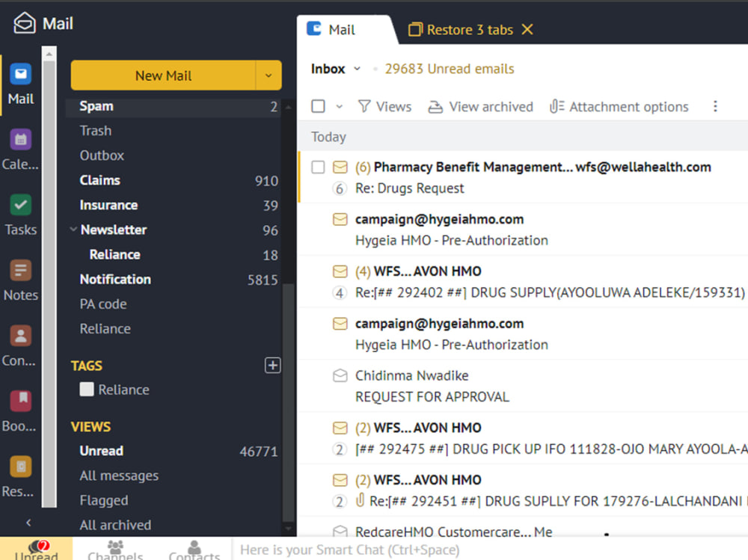Screen dimensions: 748x560
Task: Open the Spam folder
Action: click(174, 106)
